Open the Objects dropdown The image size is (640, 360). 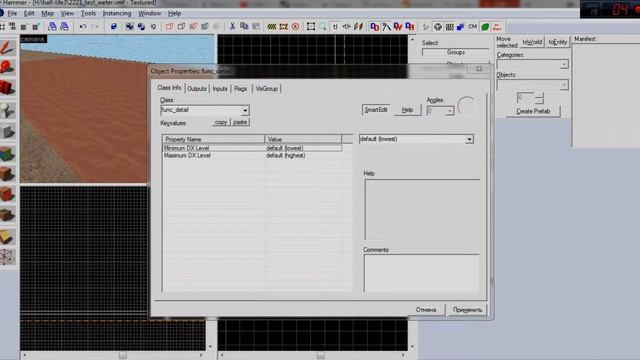(564, 85)
